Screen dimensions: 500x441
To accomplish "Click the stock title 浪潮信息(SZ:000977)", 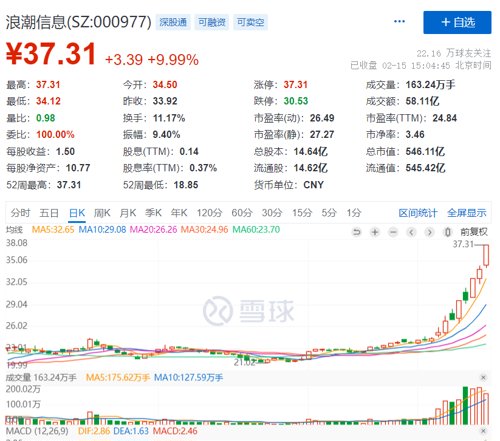I will [79, 22].
